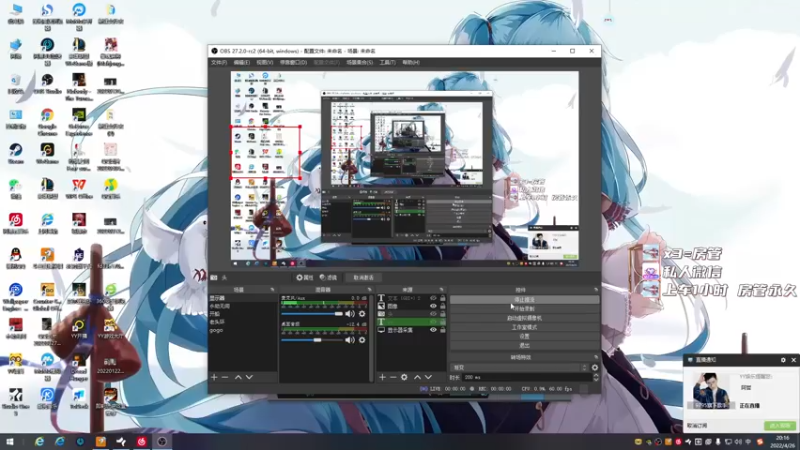Toggle lock on third source row
The image size is (800, 450).
coord(442,314)
